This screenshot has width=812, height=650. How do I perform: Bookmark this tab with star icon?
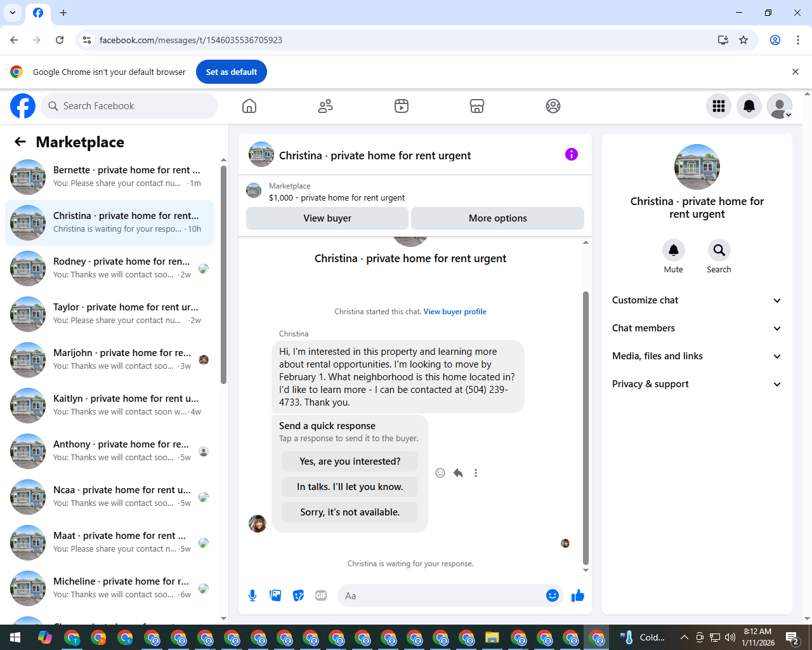click(743, 40)
